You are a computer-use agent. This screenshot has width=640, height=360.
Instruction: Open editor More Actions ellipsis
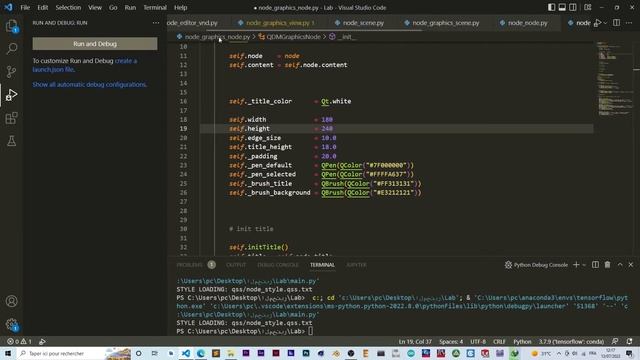[629, 23]
